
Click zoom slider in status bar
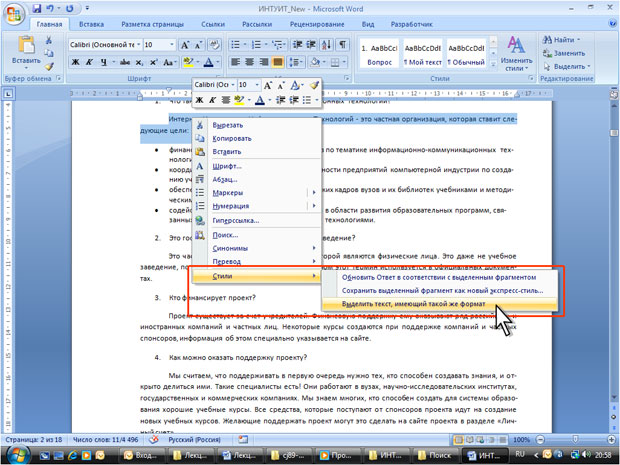click(575, 440)
